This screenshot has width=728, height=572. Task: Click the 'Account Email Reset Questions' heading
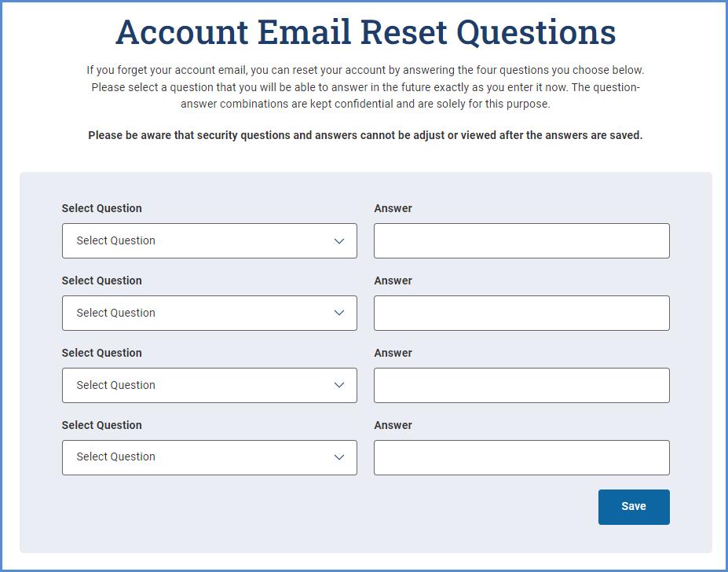[365, 32]
